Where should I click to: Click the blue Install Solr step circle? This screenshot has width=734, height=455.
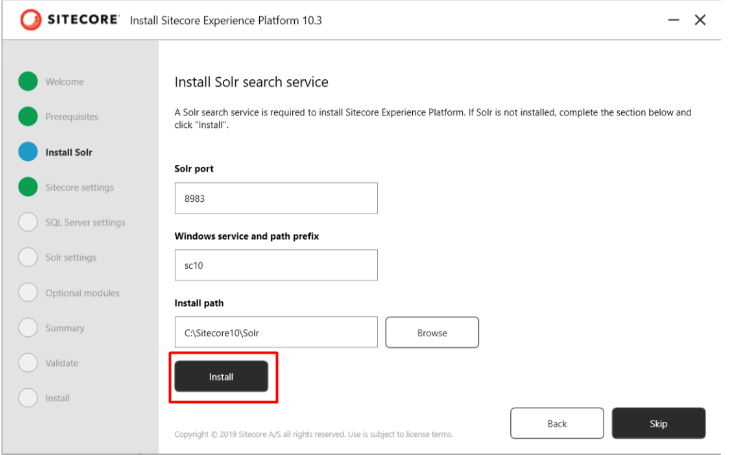(x=28, y=152)
